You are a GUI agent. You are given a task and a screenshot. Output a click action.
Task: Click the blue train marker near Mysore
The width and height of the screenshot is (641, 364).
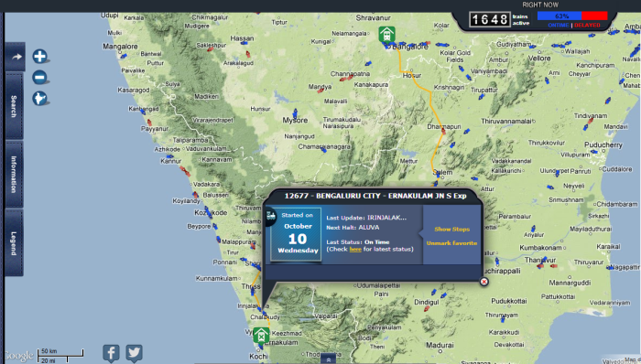coord(295,112)
